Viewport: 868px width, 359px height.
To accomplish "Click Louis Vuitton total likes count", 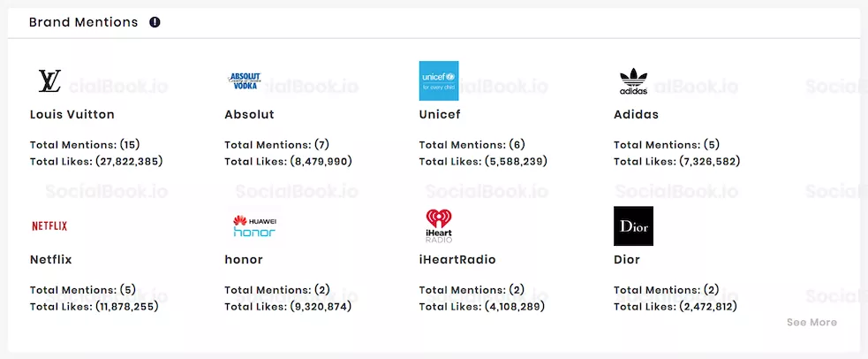I will (129, 162).
